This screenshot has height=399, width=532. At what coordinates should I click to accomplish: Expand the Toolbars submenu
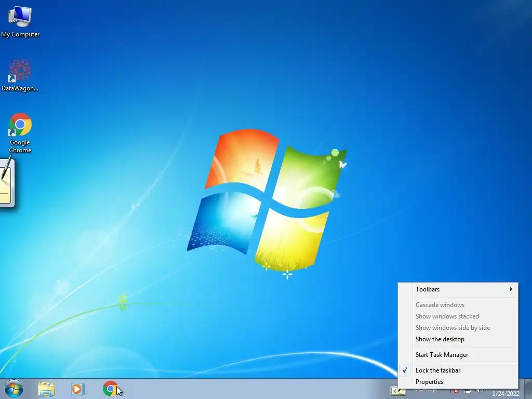click(x=458, y=289)
